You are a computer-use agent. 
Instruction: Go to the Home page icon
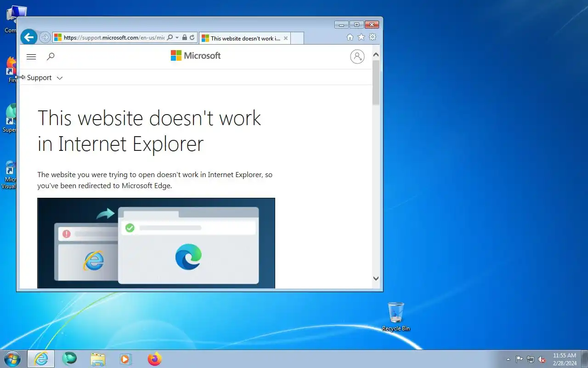pos(350,37)
